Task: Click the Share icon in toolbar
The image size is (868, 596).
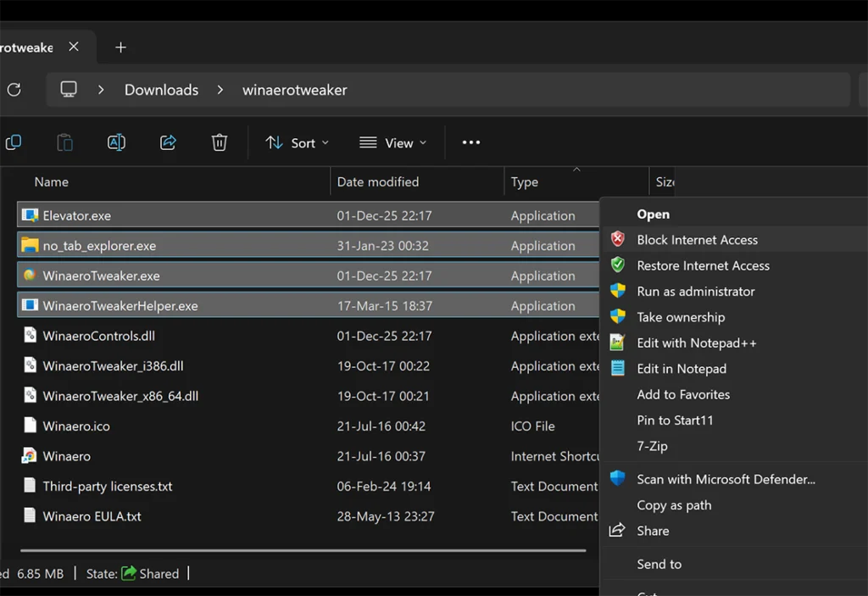Action: [x=168, y=142]
